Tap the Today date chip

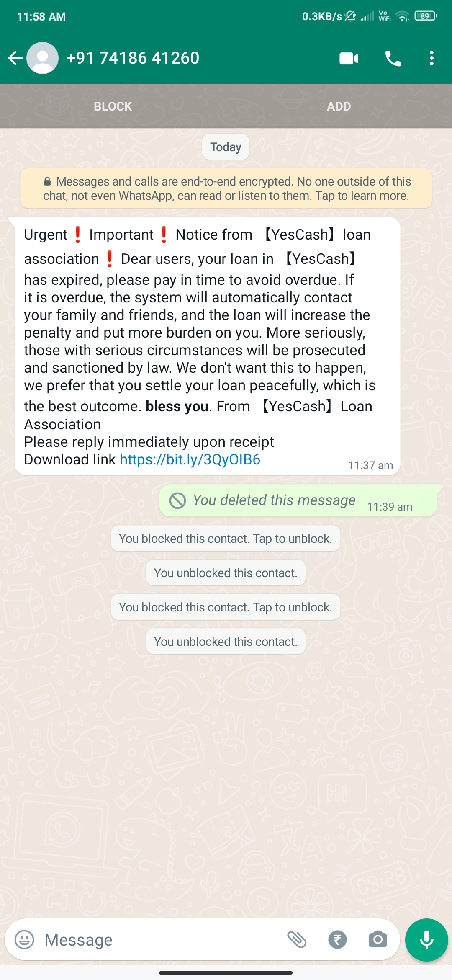point(226,147)
